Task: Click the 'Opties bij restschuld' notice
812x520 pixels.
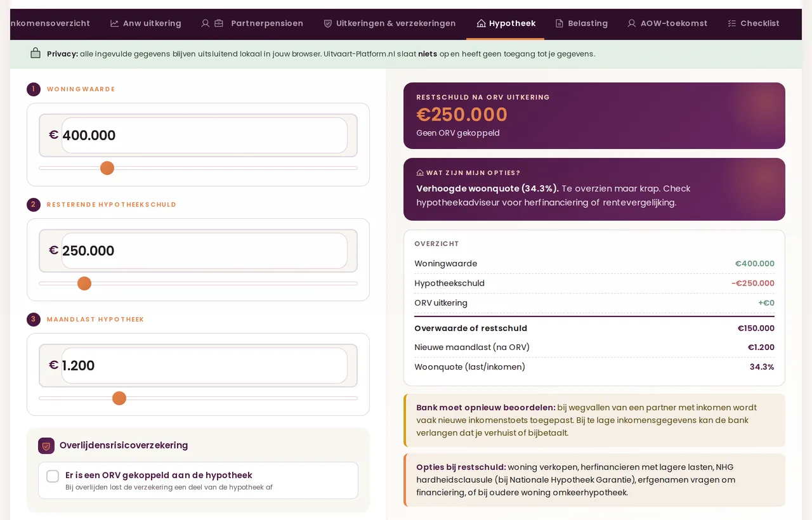Action: coord(594,480)
